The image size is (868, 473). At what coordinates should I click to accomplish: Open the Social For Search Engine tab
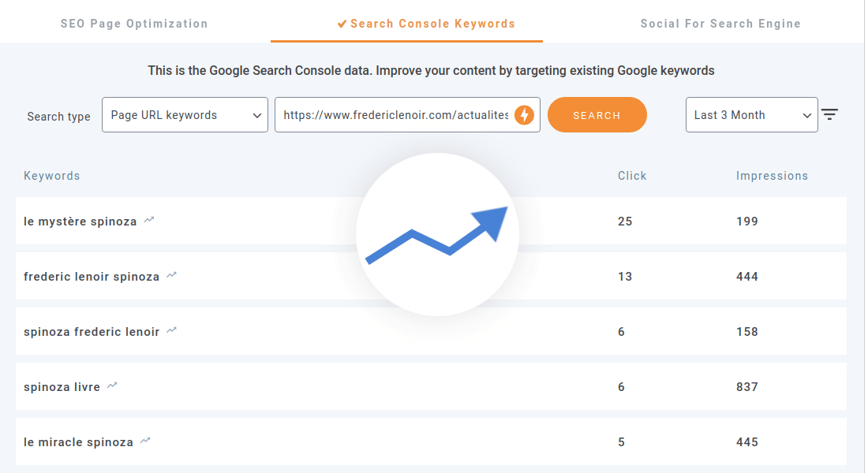pos(720,24)
